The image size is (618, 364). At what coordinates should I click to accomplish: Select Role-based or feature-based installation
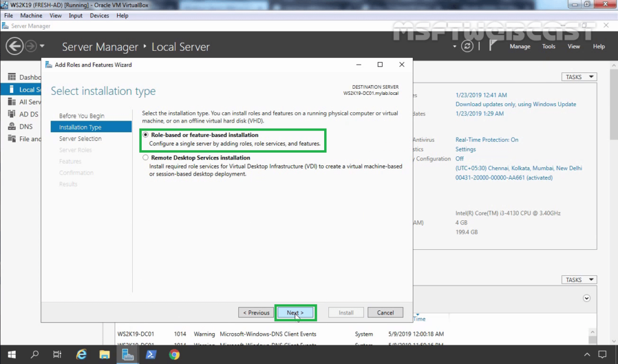coord(145,135)
